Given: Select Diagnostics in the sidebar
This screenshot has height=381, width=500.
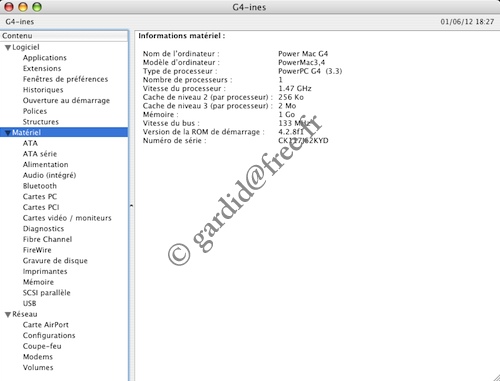Looking at the screenshot, I should (x=43, y=228).
